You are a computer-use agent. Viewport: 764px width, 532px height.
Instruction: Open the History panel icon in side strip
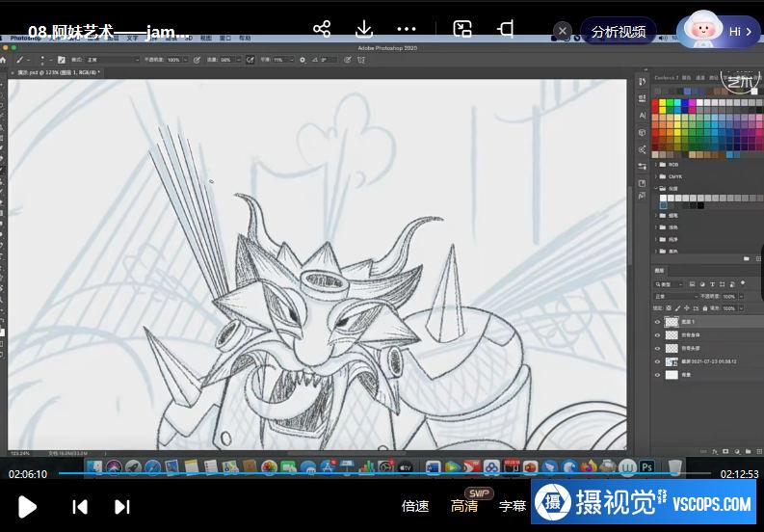coord(642,81)
